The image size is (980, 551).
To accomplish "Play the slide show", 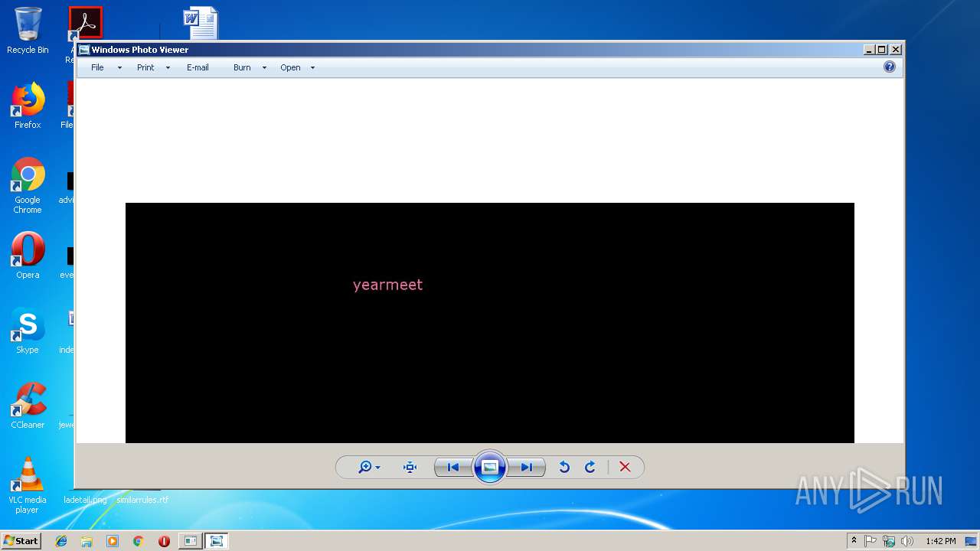I will click(490, 467).
